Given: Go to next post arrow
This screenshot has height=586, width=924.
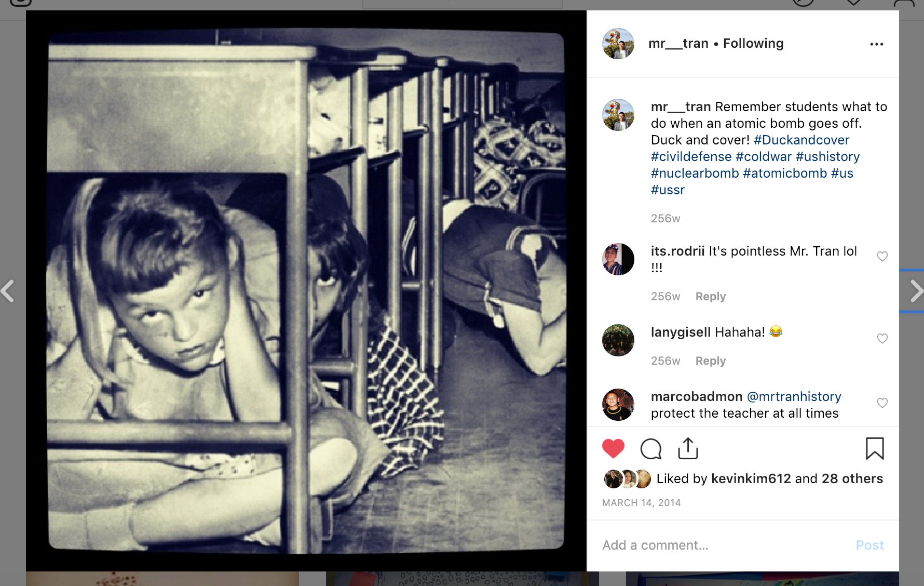Looking at the screenshot, I should click(916, 291).
